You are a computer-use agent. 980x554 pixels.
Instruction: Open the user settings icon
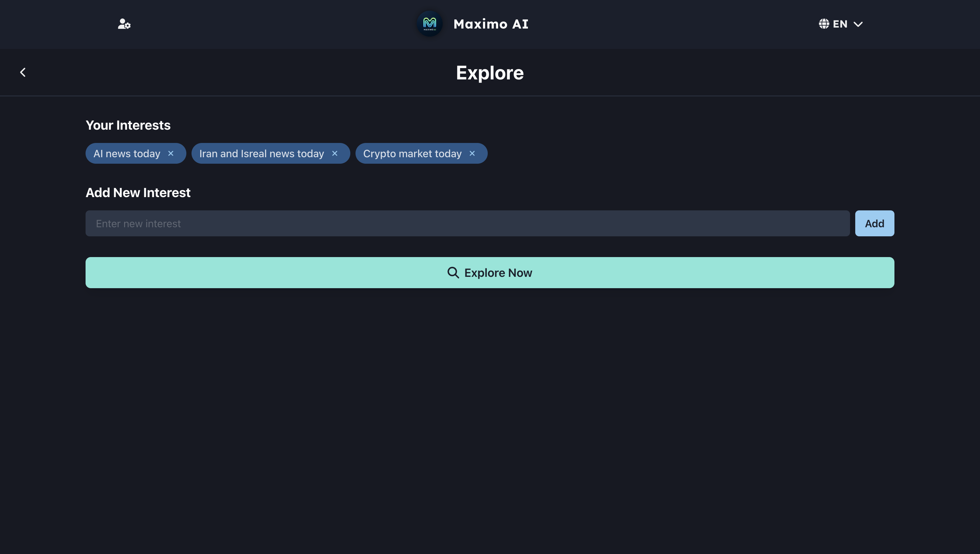tap(124, 24)
